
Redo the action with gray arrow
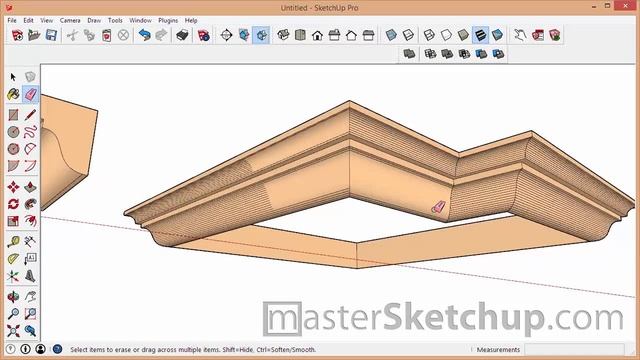[x=162, y=35]
